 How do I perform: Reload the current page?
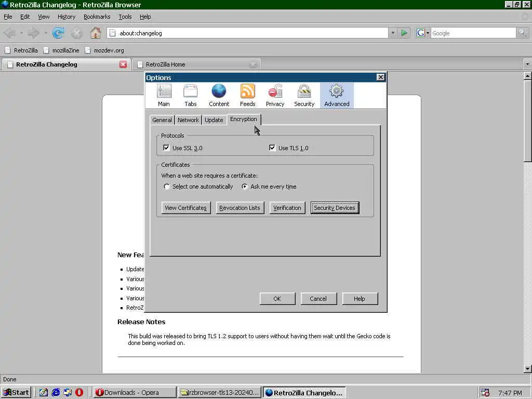tap(58, 33)
